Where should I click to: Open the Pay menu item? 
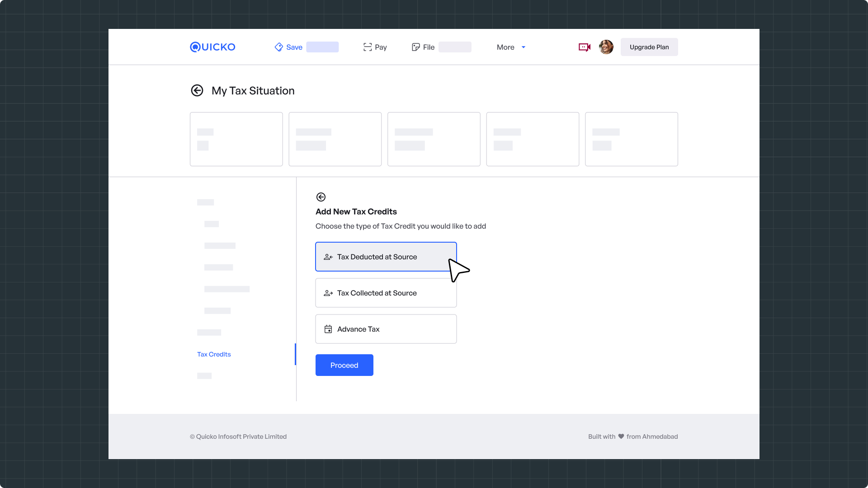coord(375,47)
